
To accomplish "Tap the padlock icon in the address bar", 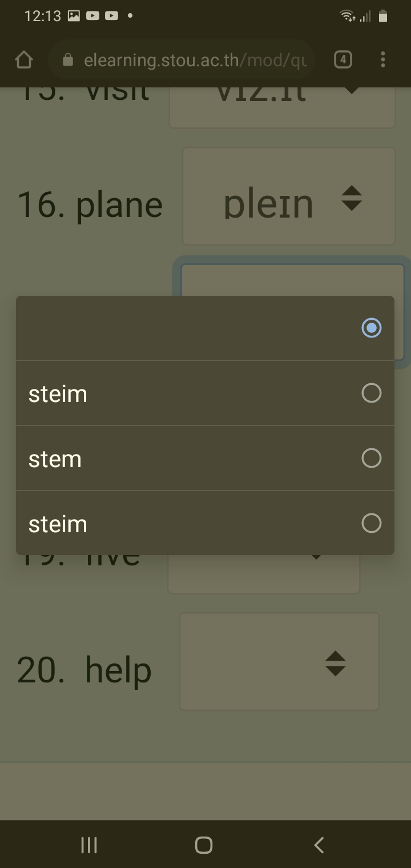I will (68, 59).
